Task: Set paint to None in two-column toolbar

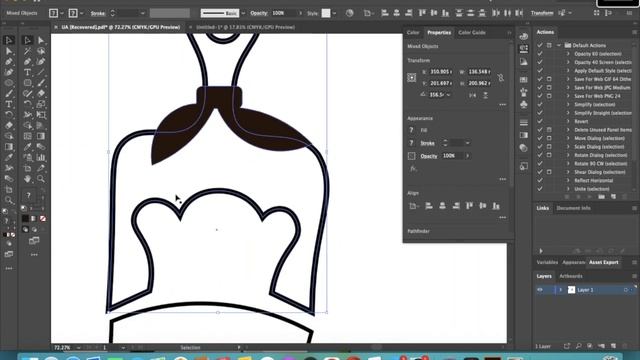Action: coord(42,219)
